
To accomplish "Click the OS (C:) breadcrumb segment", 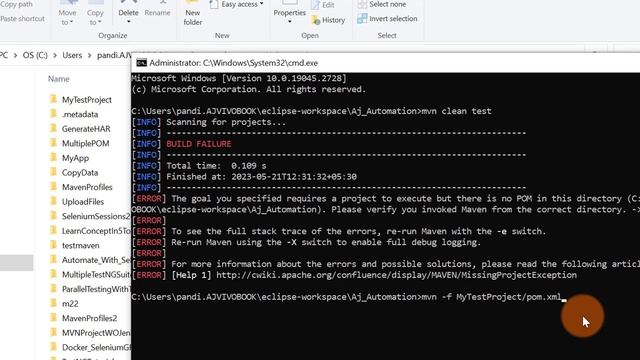I will (x=35, y=55).
